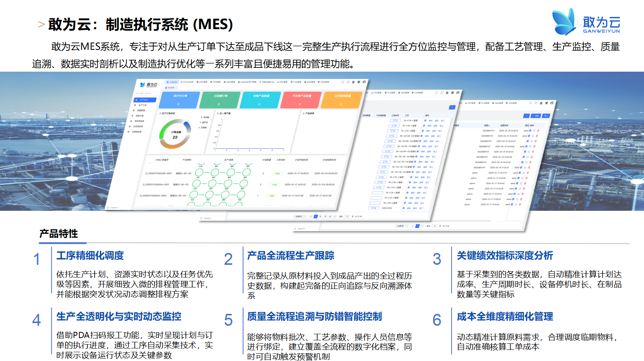
Task: Click the blue 执行中订单 summary card
Action: point(179,100)
